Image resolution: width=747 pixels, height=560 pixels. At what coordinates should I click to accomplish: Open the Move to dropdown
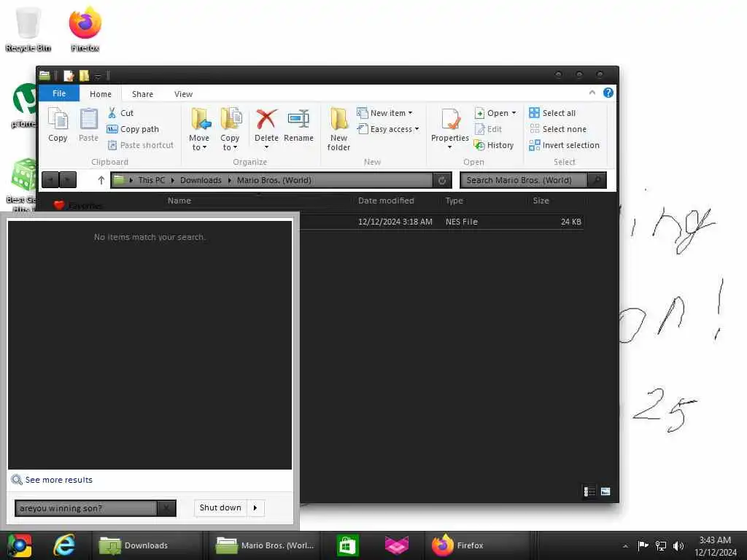[199, 130]
